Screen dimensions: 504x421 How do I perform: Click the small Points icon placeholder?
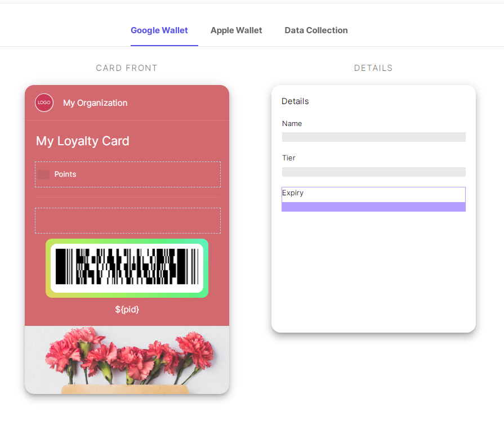pyautogui.click(x=43, y=174)
